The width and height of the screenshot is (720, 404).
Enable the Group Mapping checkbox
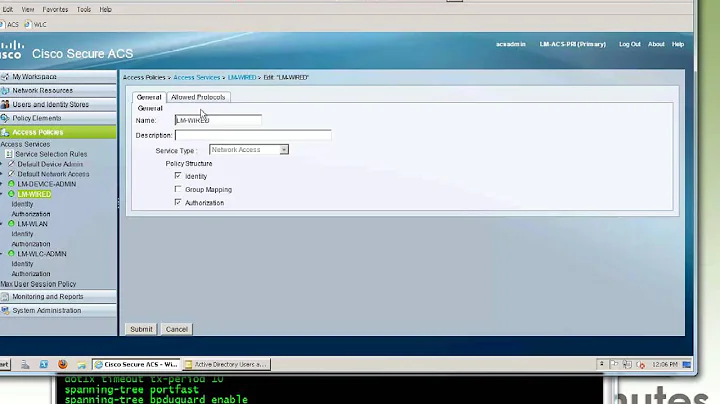click(x=178, y=189)
